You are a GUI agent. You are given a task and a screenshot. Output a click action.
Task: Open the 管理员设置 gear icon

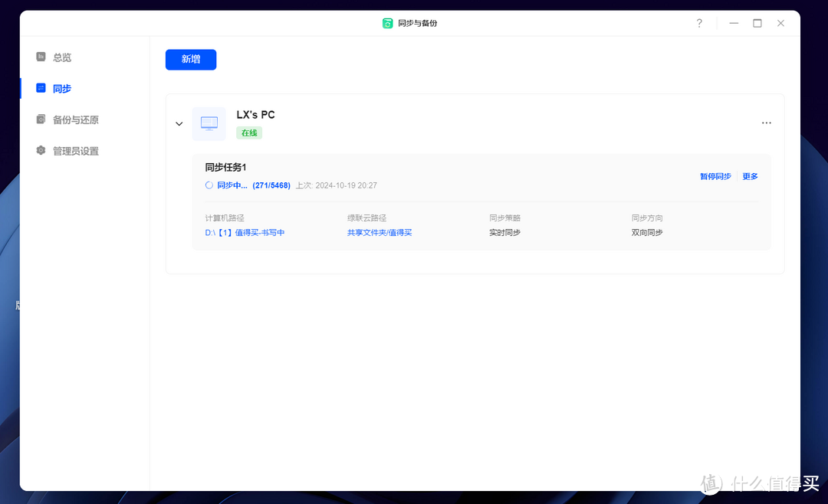click(41, 150)
